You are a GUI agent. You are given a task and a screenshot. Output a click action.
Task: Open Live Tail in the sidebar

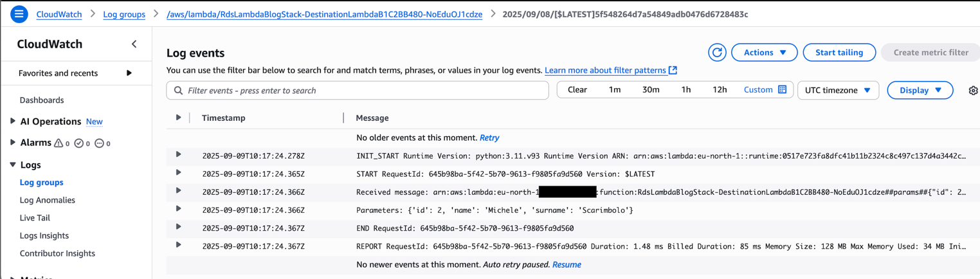click(35, 218)
